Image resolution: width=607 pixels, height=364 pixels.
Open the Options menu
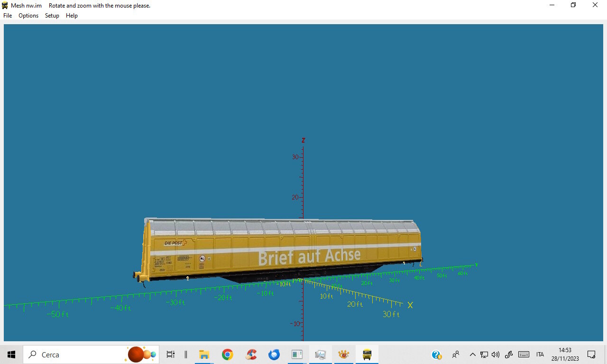[x=28, y=16]
